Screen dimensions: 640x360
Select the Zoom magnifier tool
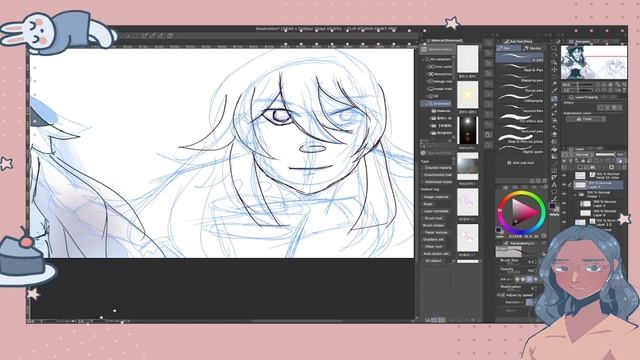coord(554,48)
